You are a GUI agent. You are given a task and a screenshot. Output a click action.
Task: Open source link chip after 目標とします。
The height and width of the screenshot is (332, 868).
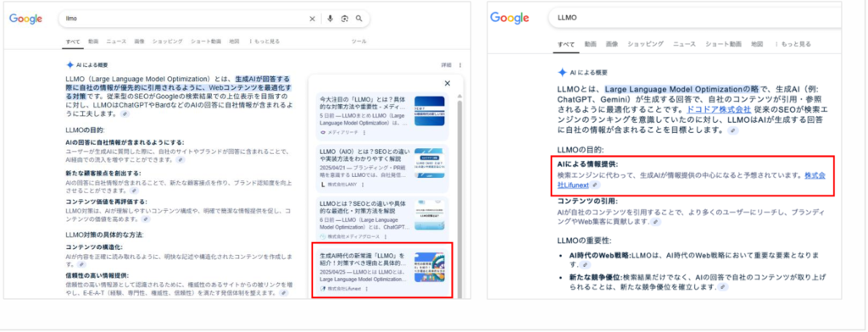tap(733, 130)
